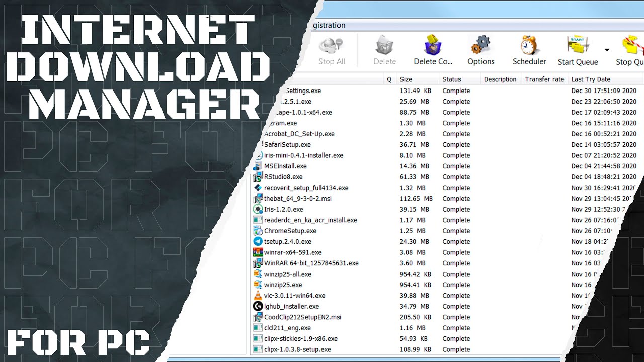Click the Q column header
Image resolution: width=644 pixels, height=362 pixels.
[x=389, y=79]
